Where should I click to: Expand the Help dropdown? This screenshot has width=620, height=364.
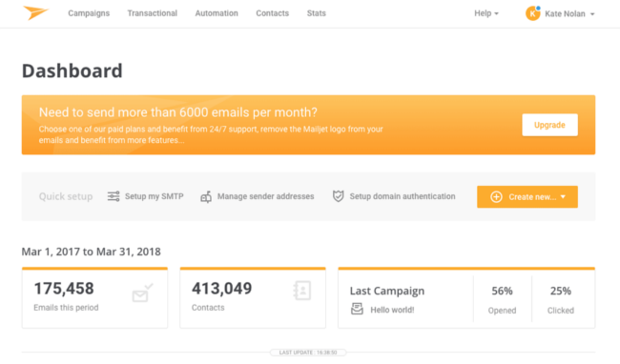pos(486,13)
